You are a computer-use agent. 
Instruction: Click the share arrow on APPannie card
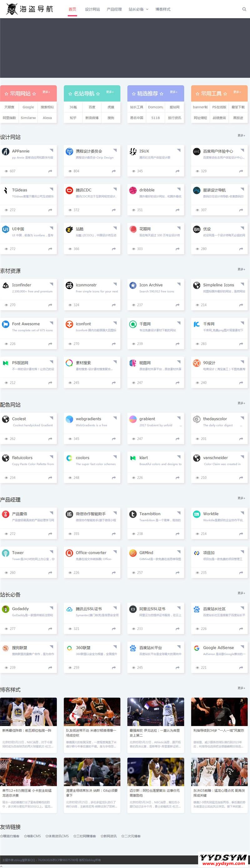click(50, 171)
